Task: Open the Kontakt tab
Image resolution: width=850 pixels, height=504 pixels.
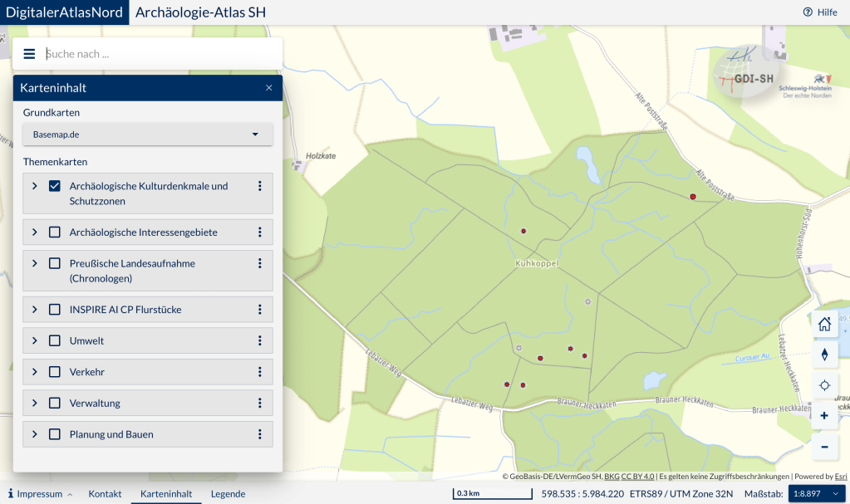Action: point(106,494)
